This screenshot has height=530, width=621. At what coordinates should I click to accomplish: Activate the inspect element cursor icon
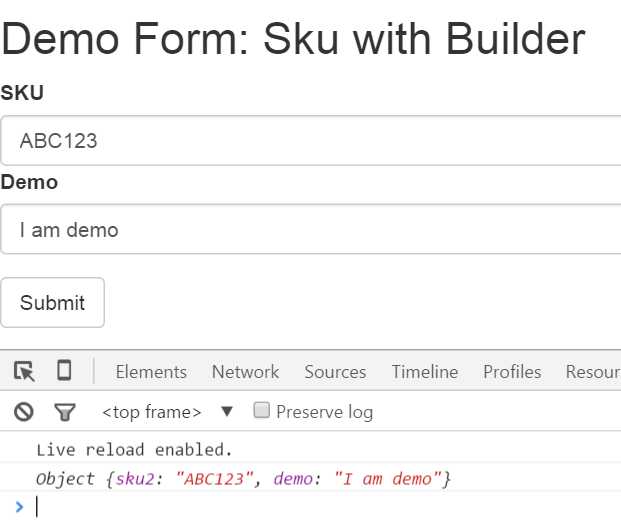click(x=24, y=371)
